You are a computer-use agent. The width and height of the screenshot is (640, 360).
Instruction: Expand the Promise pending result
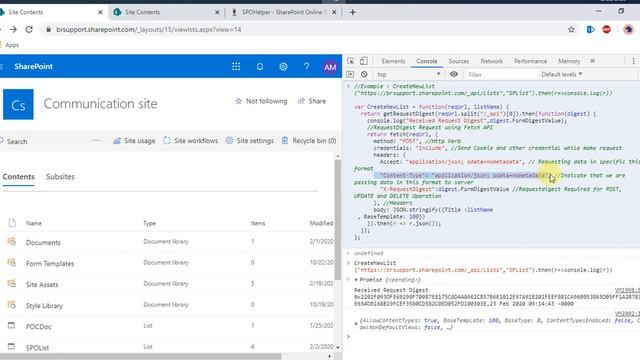tap(356, 280)
